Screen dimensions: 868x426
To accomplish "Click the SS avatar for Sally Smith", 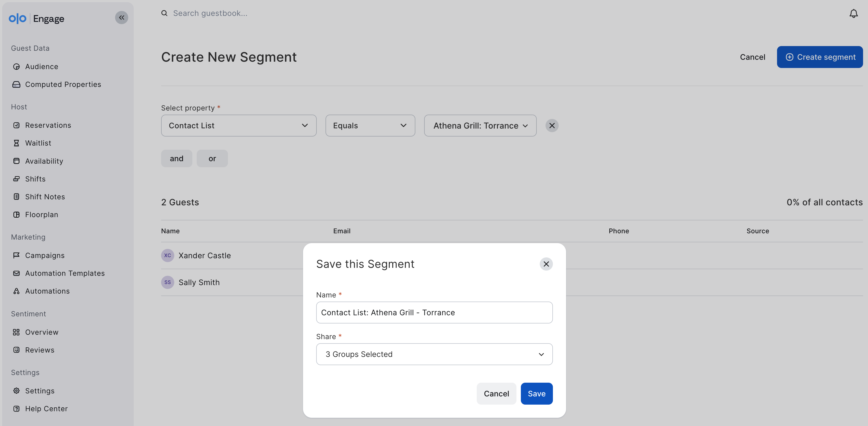I will coord(167,282).
